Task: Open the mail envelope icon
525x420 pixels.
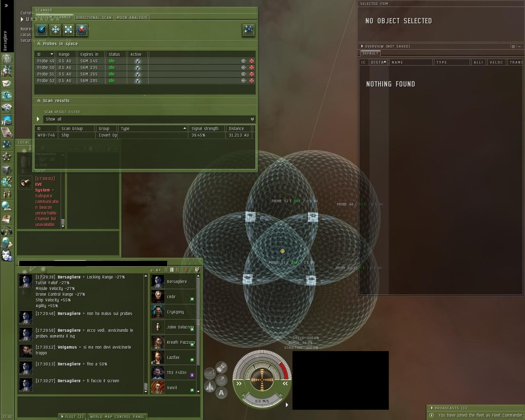Action: (x=7, y=83)
